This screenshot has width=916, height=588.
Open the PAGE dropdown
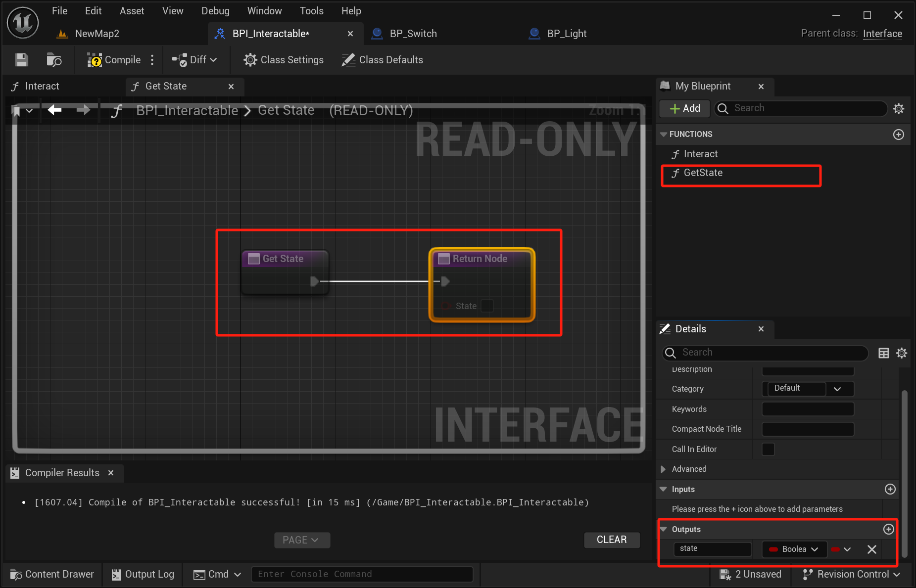302,540
